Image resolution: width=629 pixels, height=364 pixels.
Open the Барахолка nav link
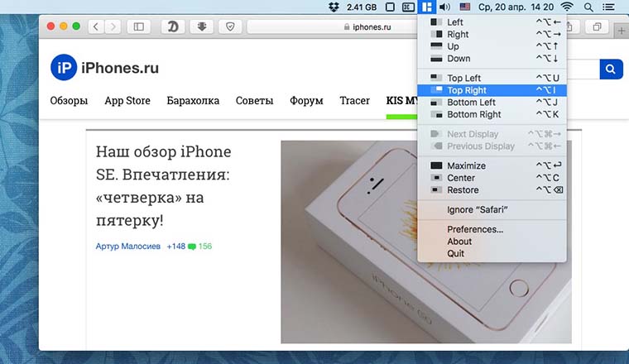(193, 101)
